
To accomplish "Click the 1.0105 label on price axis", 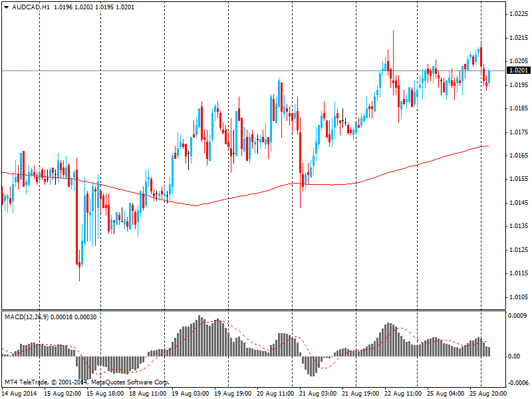I will coord(518,297).
